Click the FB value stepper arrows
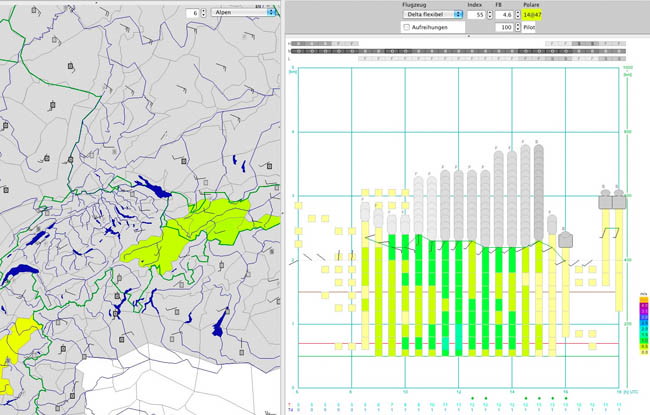Image resolution: width=650 pixels, height=415 pixels. [x=518, y=15]
